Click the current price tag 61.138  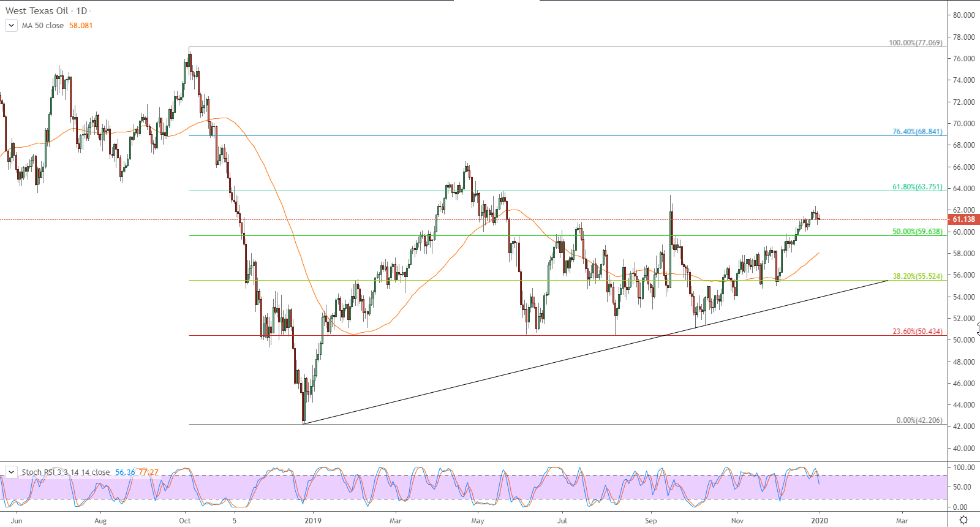pos(963,219)
